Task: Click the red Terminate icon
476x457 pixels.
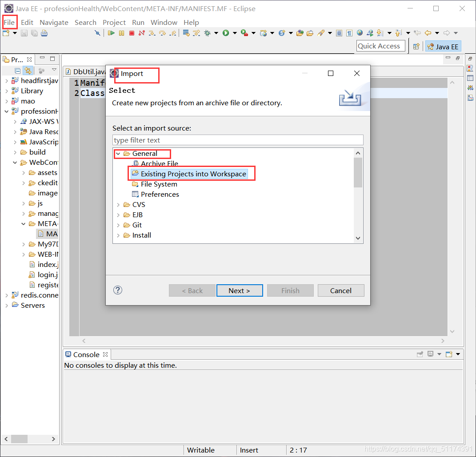Action: click(132, 33)
